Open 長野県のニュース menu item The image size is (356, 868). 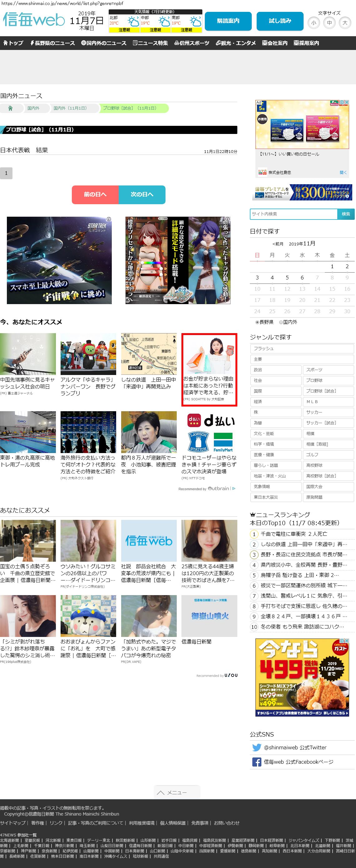(x=52, y=43)
